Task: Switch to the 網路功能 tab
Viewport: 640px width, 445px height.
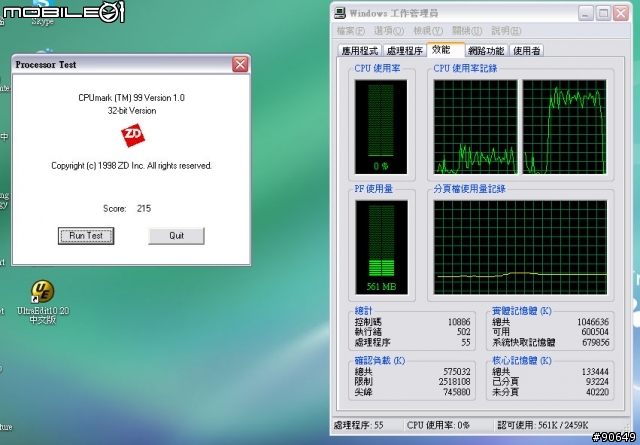Action: pyautogui.click(x=486, y=51)
